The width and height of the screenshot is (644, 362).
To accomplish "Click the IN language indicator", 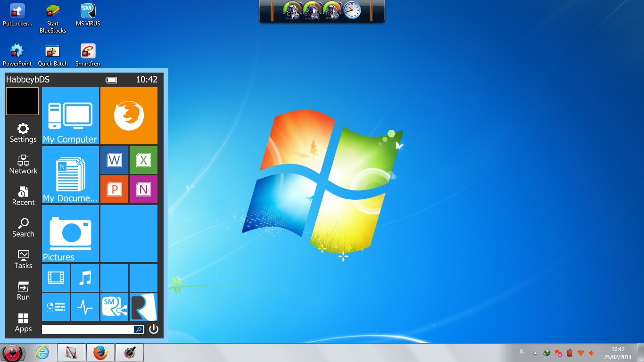I will point(522,352).
